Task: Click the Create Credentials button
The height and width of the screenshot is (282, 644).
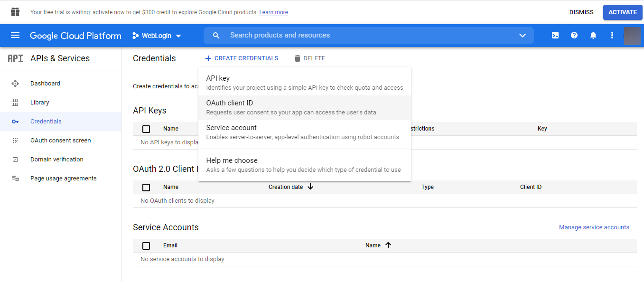Action: click(242, 58)
